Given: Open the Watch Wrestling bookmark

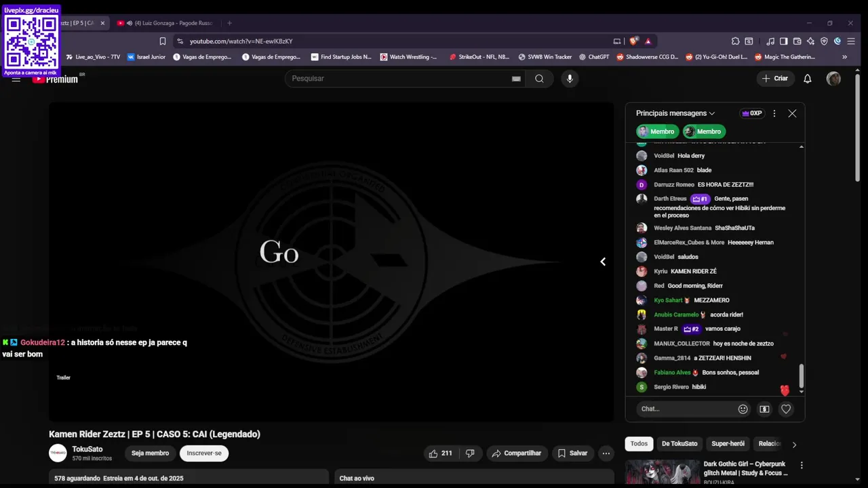Looking at the screenshot, I should (x=408, y=57).
